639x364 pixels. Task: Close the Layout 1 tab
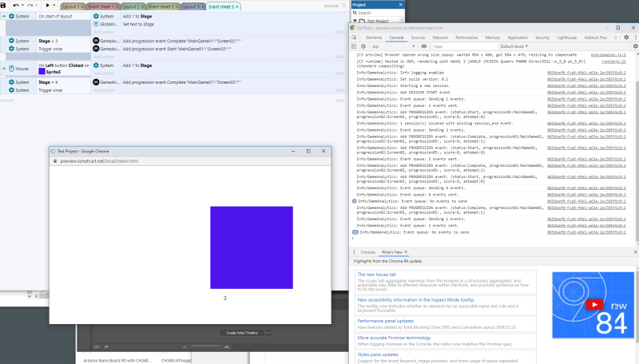point(83,7)
